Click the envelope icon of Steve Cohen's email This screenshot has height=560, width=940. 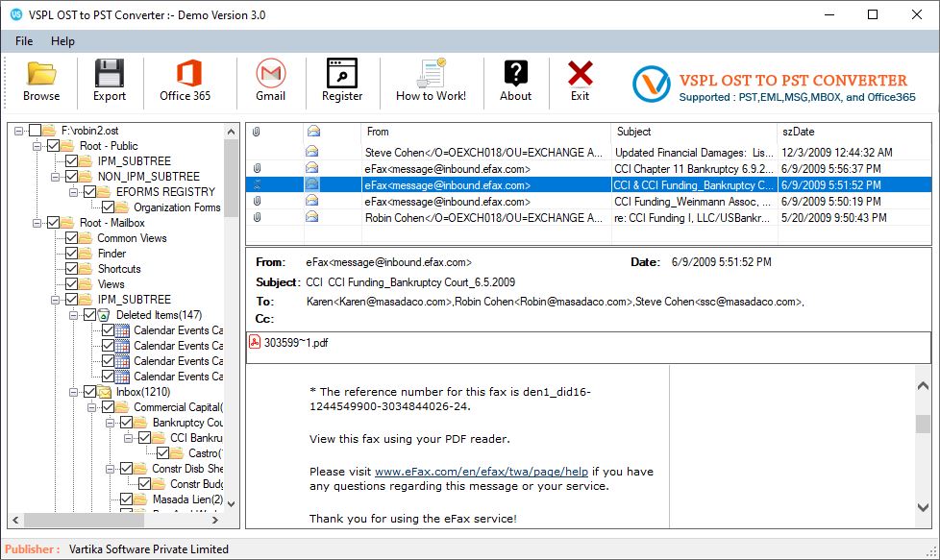[x=311, y=152]
